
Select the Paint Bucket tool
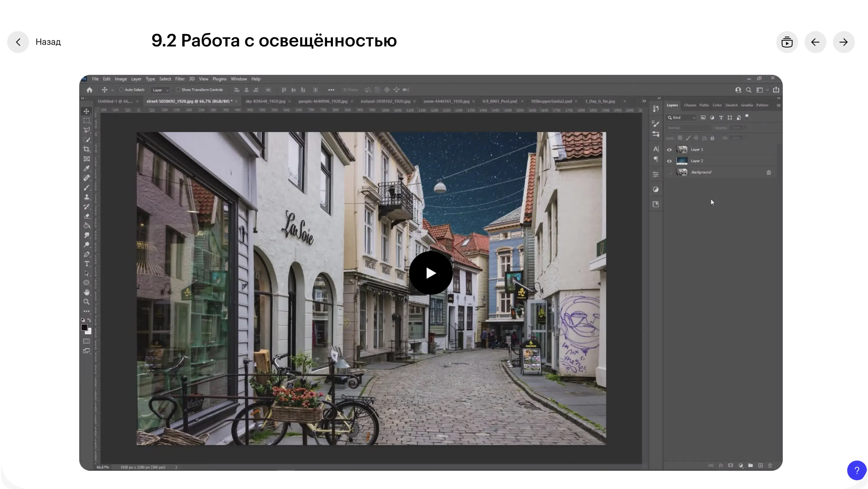pyautogui.click(x=87, y=225)
